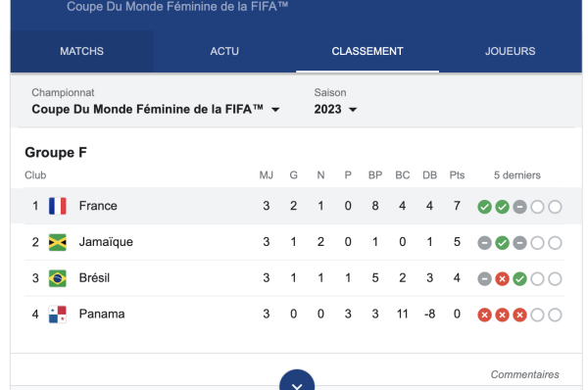Open the Jamaïque team name

[x=106, y=242]
